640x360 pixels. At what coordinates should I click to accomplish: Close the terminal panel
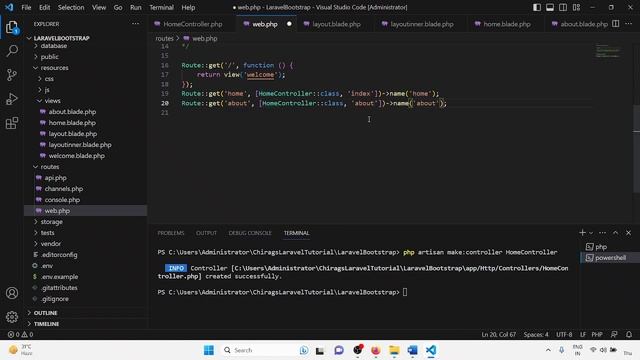[629, 233]
